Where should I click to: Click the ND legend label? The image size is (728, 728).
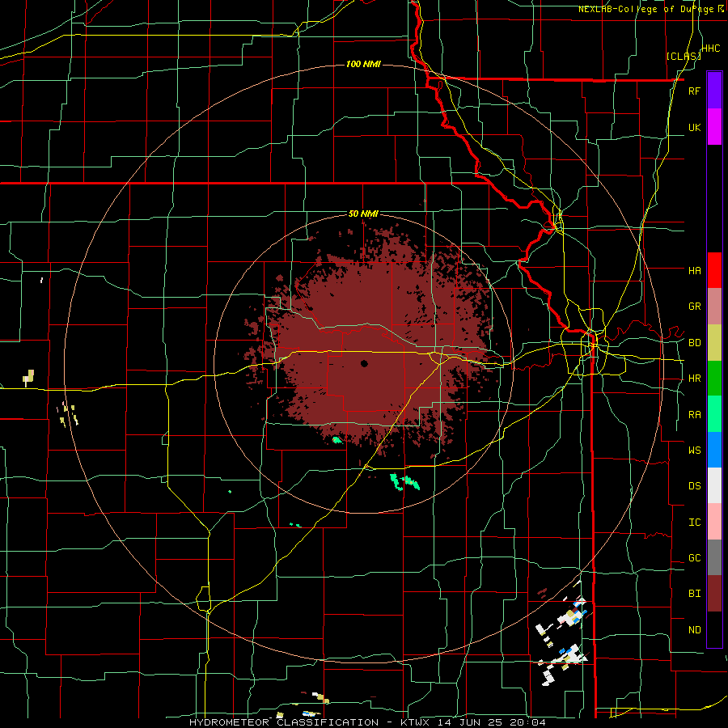point(695,630)
